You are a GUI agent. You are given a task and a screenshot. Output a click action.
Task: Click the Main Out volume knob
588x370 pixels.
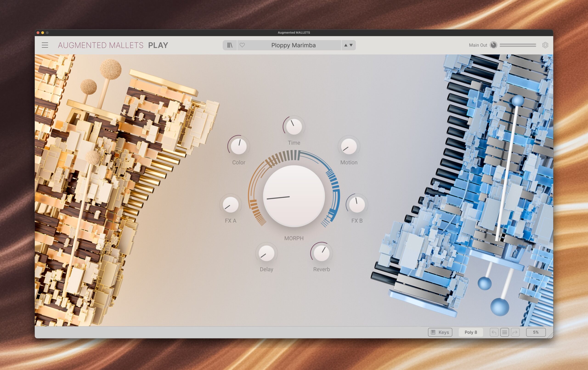tap(494, 45)
